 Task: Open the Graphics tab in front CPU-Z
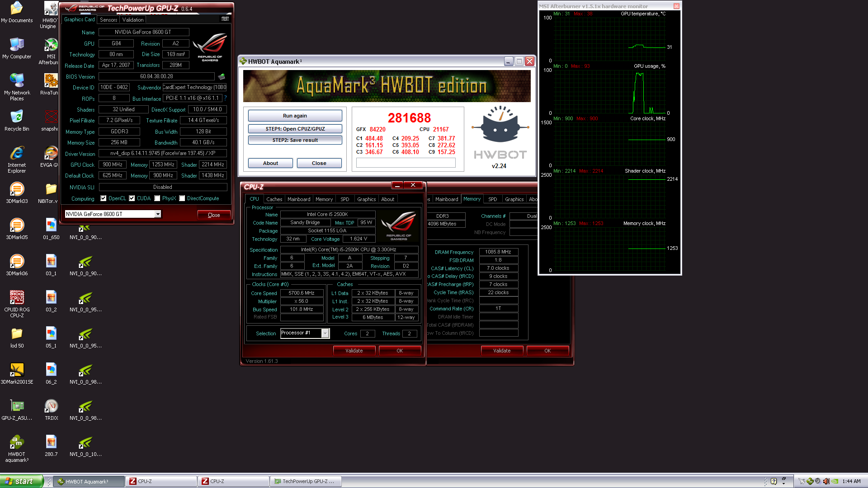pyautogui.click(x=367, y=199)
